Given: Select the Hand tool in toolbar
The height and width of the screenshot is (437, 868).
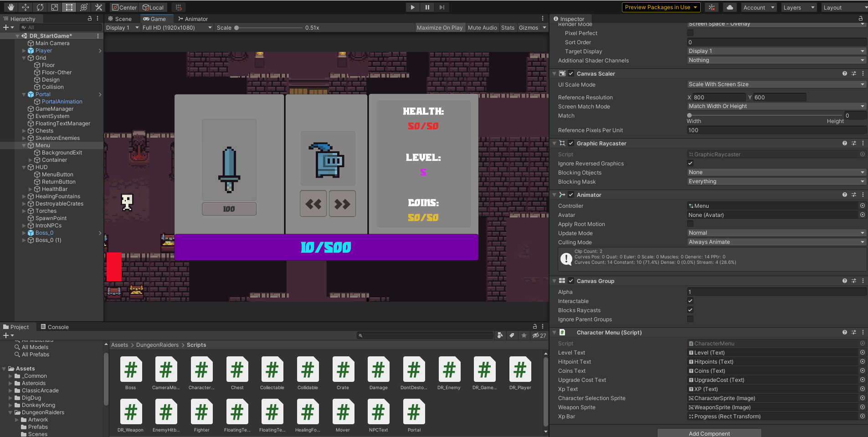Looking at the screenshot, I should [x=11, y=7].
